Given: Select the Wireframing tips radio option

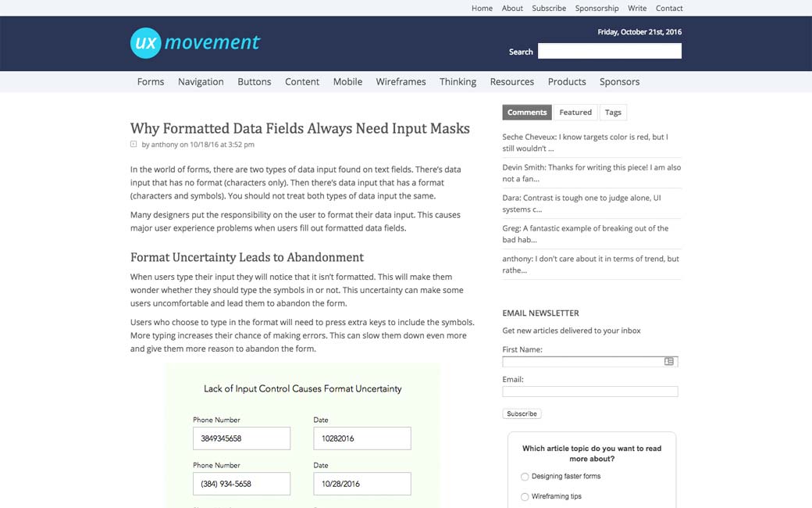Looking at the screenshot, I should pyautogui.click(x=524, y=497).
